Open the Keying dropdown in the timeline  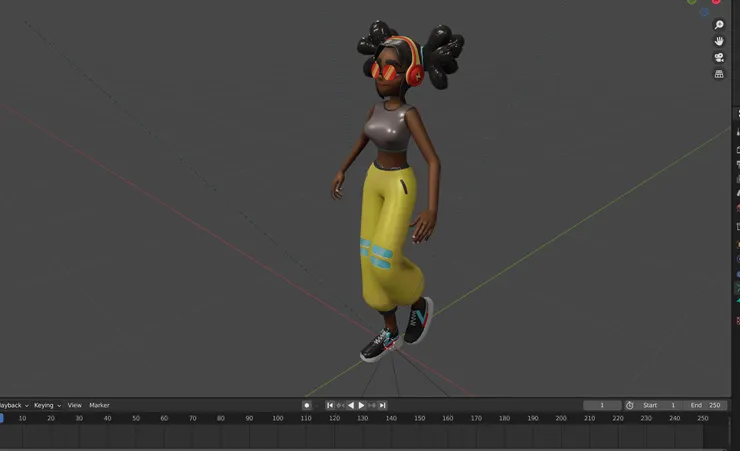pos(47,405)
